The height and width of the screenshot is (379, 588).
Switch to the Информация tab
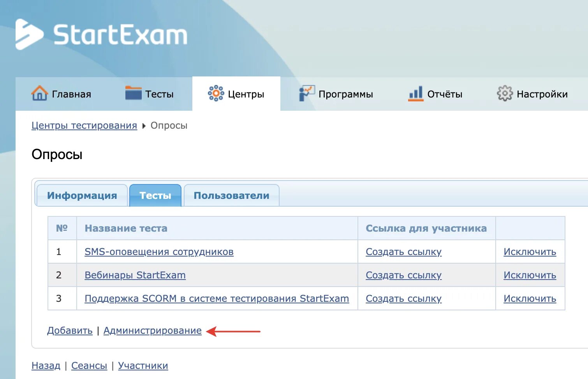[82, 195]
